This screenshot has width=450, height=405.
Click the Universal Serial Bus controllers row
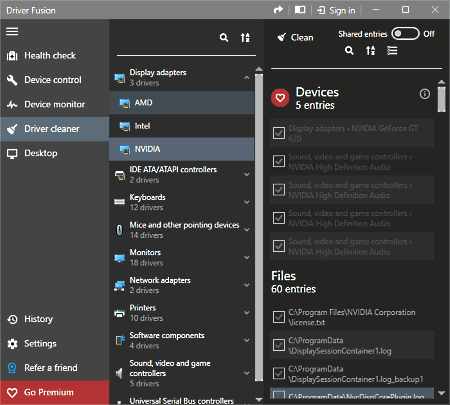182,401
